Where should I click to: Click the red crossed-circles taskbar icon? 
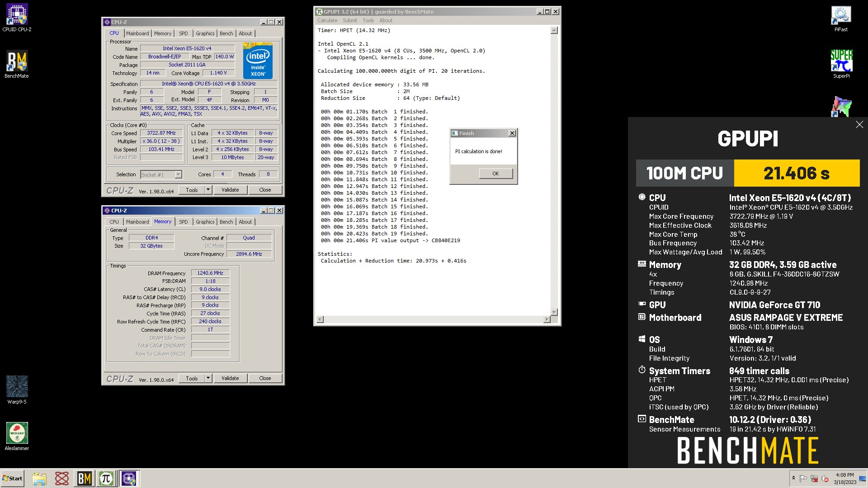pyautogui.click(x=62, y=479)
